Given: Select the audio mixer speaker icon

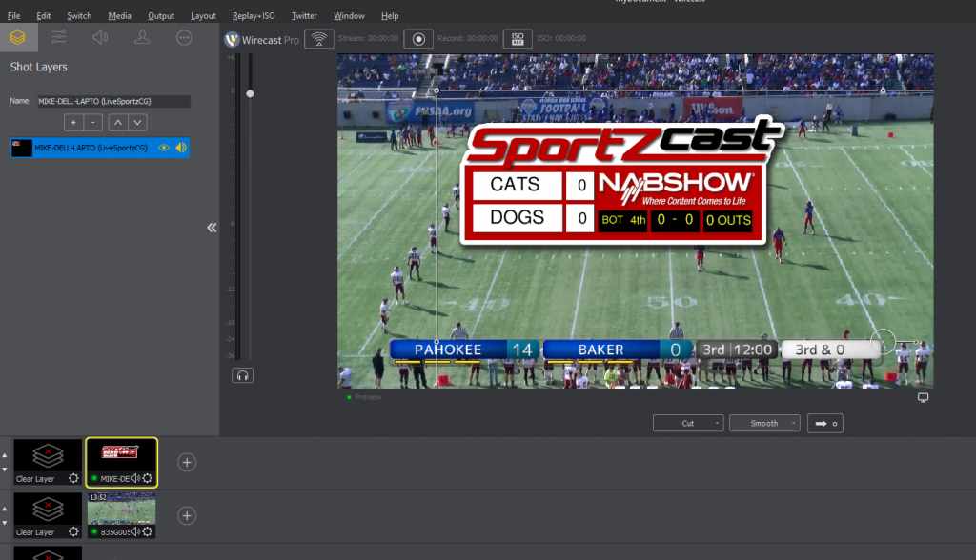Looking at the screenshot, I should [100, 38].
